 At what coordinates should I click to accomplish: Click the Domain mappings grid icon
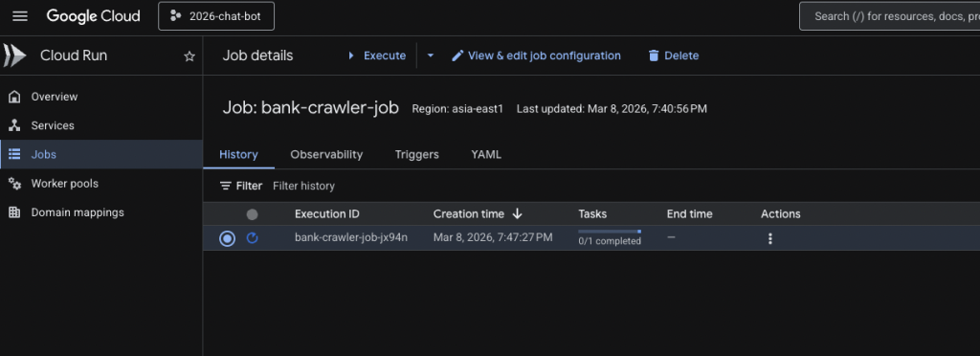coord(14,212)
